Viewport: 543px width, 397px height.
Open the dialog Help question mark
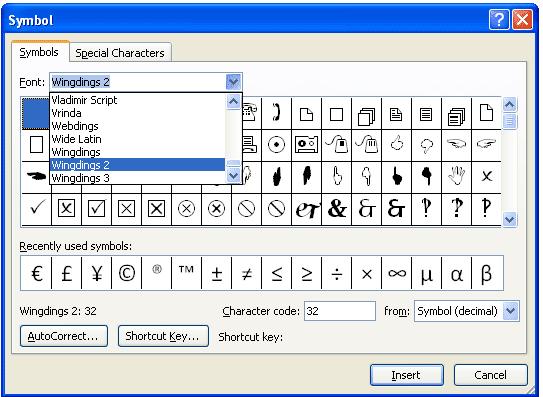[x=499, y=20]
